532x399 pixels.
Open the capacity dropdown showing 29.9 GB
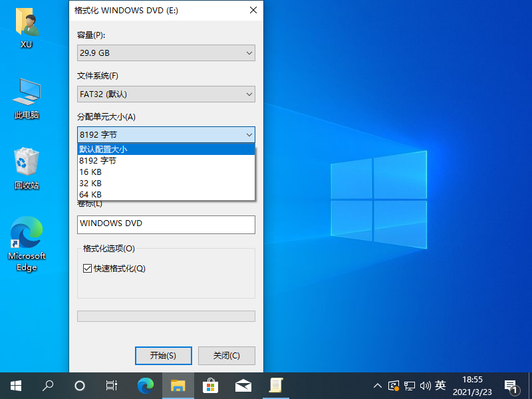pos(166,53)
